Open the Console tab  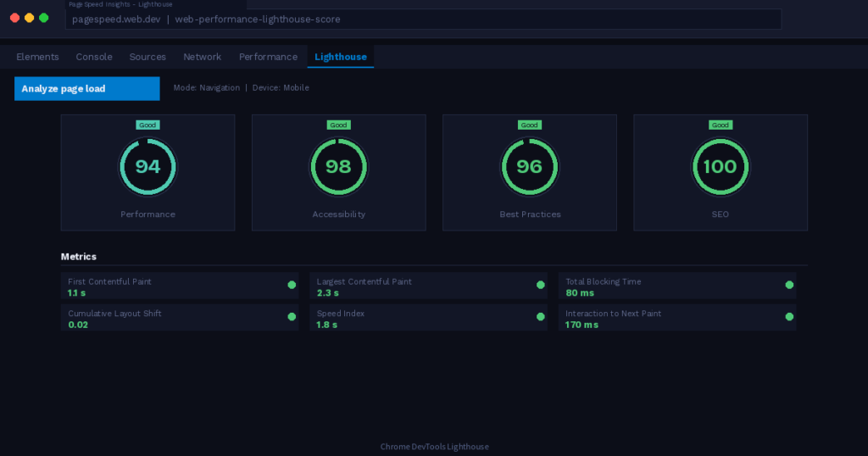tap(94, 57)
